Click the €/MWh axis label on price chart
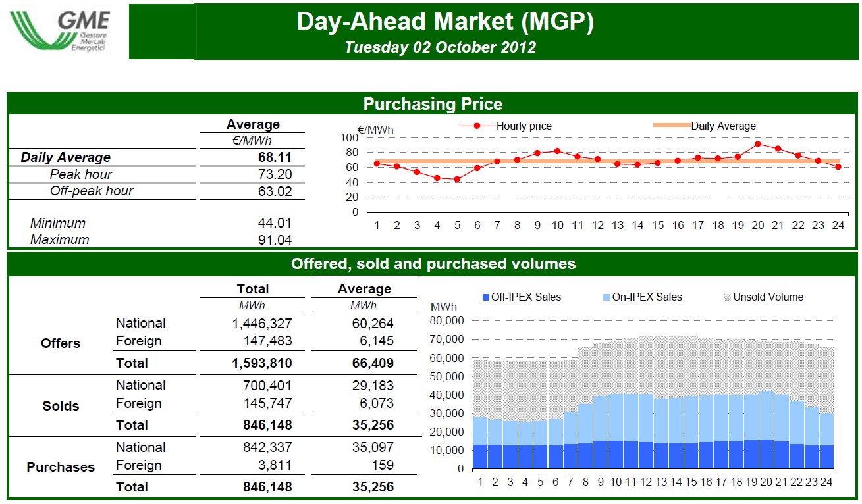The width and height of the screenshot is (862, 504). point(375,130)
